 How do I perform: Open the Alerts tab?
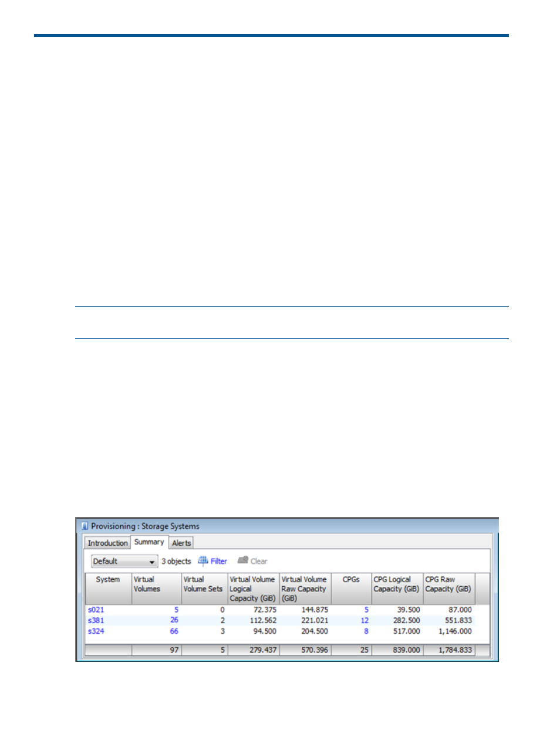181,543
